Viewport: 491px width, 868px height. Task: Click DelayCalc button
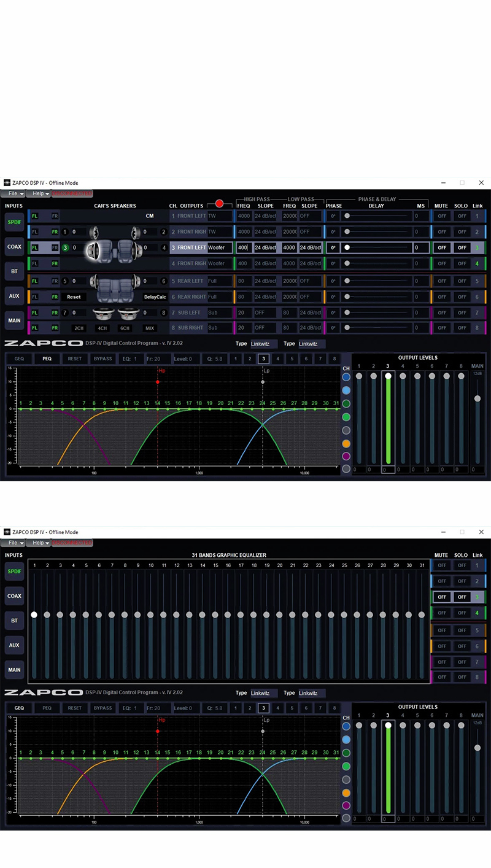pos(155,297)
